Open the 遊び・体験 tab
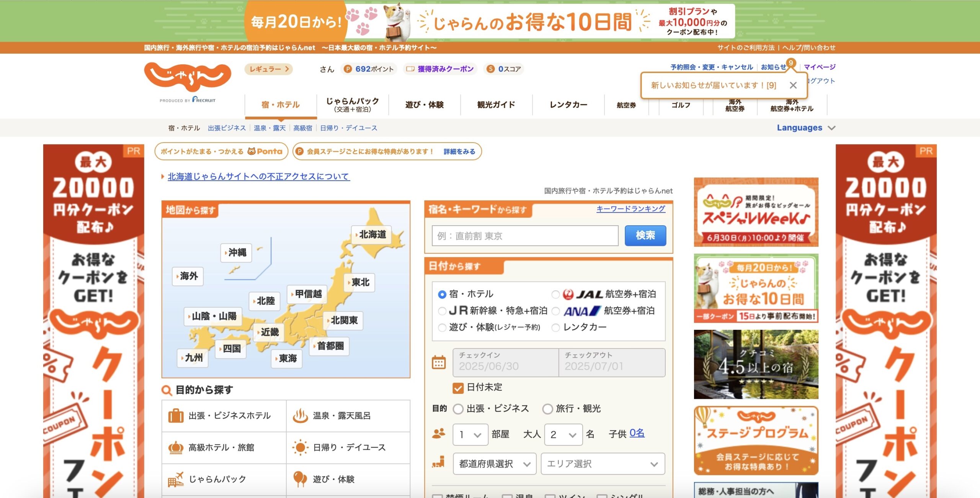This screenshot has width=980, height=498. (424, 105)
